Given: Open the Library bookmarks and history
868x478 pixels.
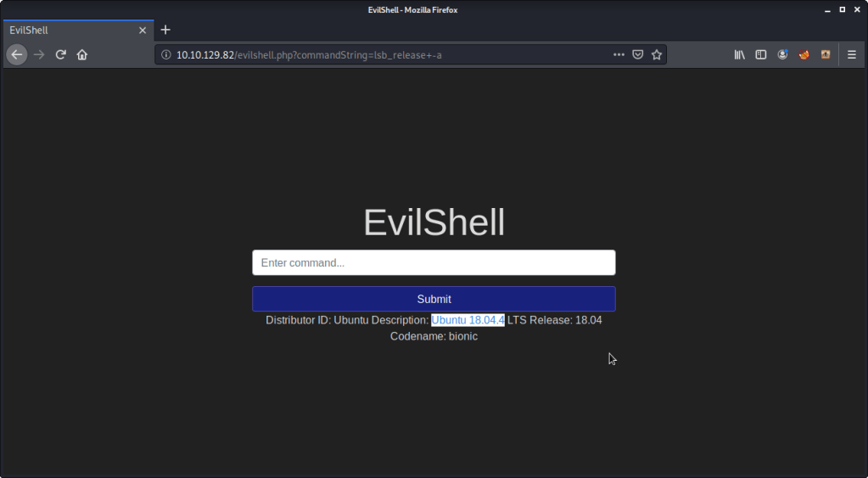Looking at the screenshot, I should (740, 54).
